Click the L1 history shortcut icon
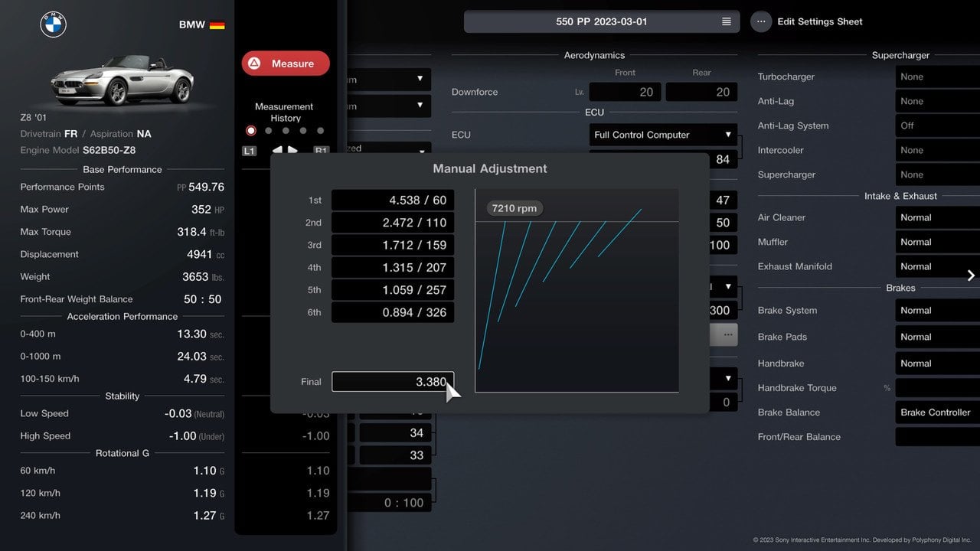 pyautogui.click(x=249, y=151)
